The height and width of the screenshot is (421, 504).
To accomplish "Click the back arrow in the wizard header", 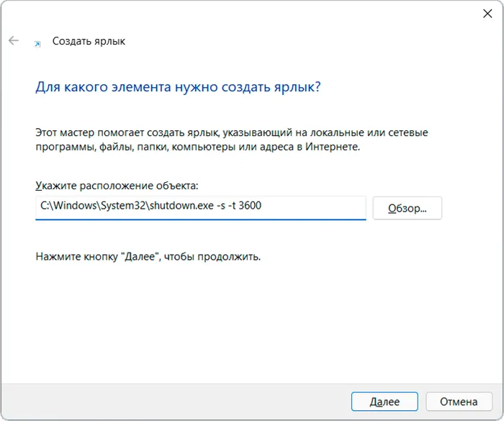I will [x=14, y=40].
